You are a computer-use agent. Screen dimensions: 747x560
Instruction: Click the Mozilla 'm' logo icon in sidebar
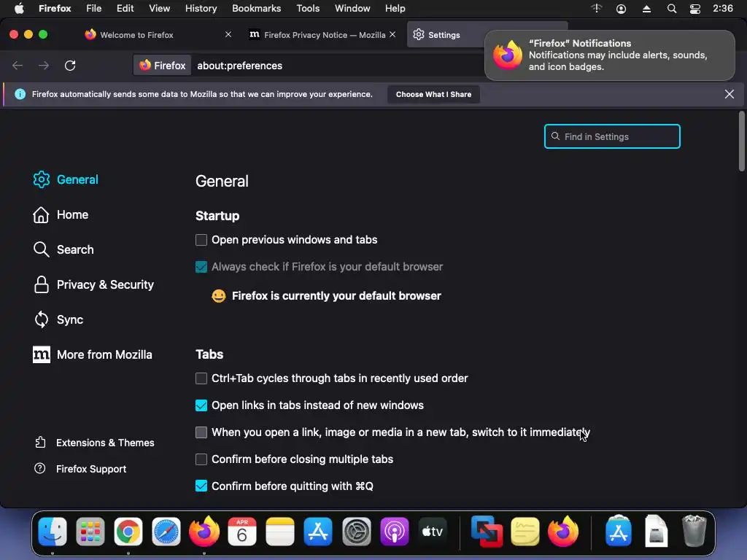42,355
